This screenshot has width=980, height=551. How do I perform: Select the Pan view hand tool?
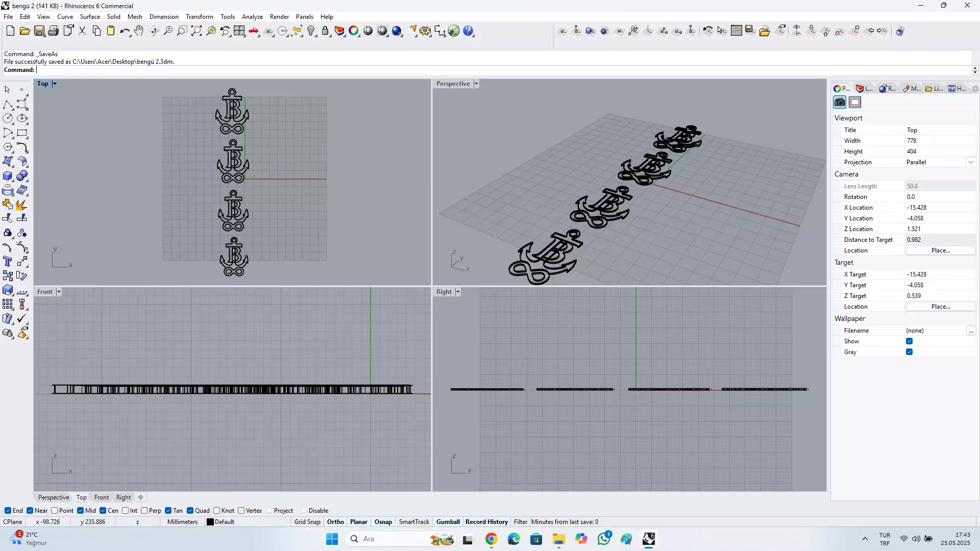point(139,31)
